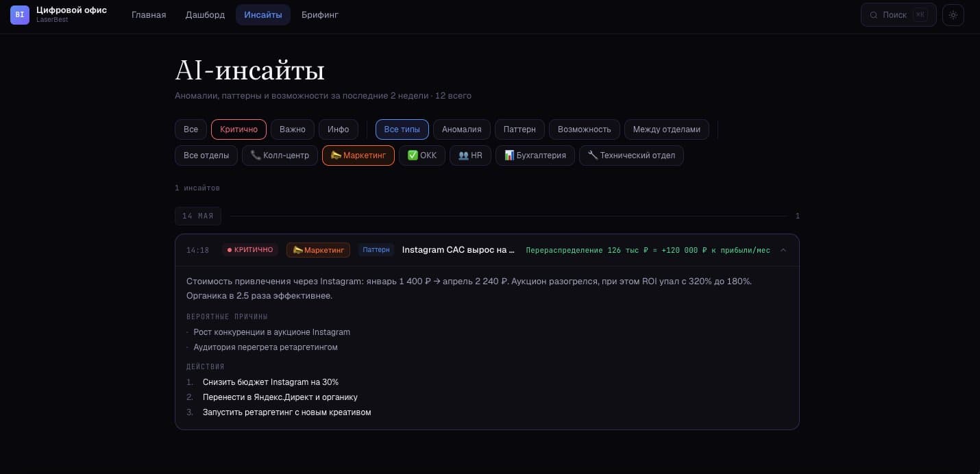Toggle the Критично filter chip
Screen dimensions: 980x474
238,129
